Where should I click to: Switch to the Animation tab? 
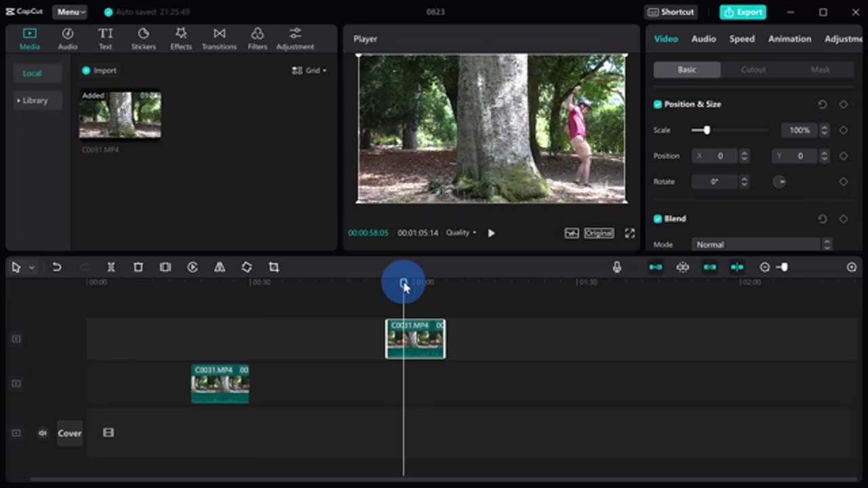click(x=789, y=39)
